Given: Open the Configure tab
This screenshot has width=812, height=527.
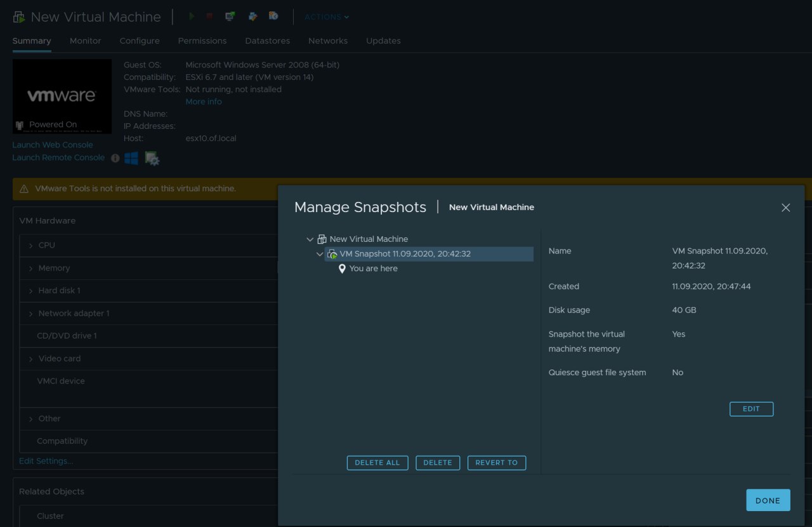Looking at the screenshot, I should click(x=140, y=41).
